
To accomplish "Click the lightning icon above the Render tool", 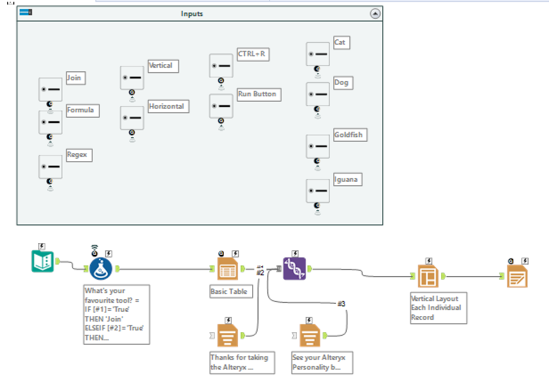I will [x=525, y=261].
